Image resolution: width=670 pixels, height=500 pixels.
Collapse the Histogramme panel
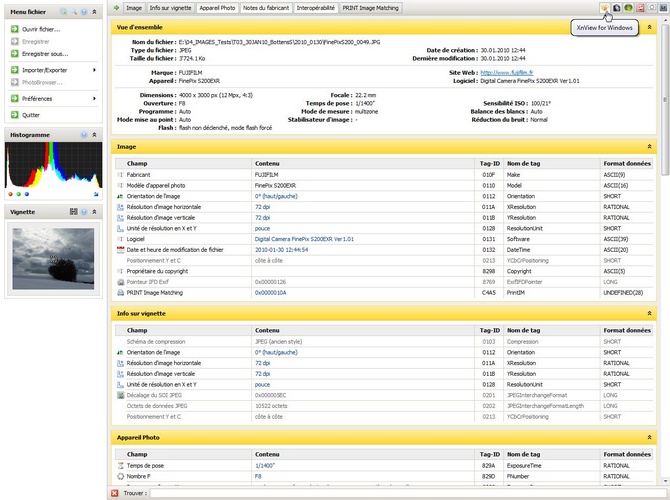(94, 133)
